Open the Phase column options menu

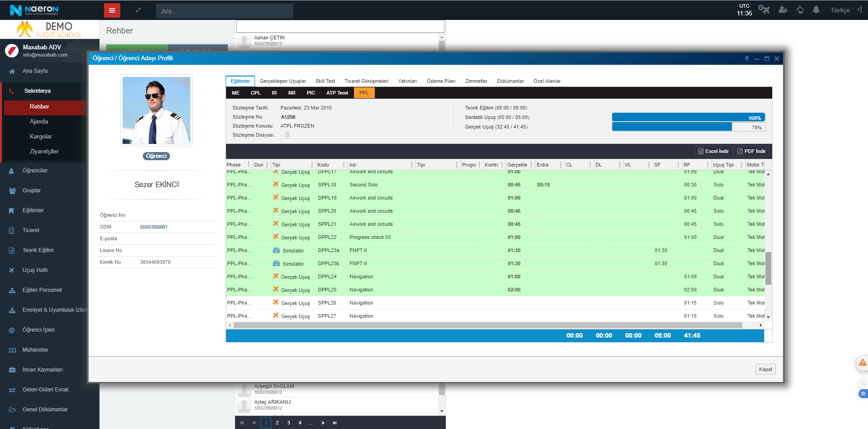pyautogui.click(x=249, y=165)
